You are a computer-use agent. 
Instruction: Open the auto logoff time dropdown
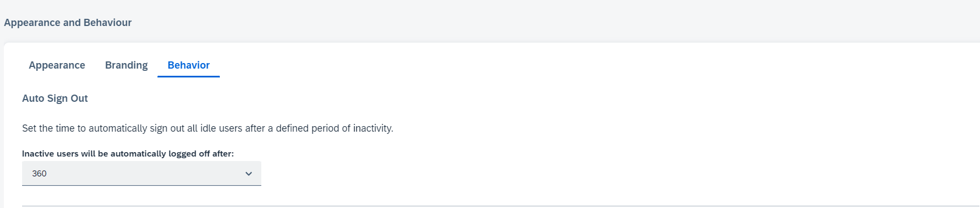point(141,174)
